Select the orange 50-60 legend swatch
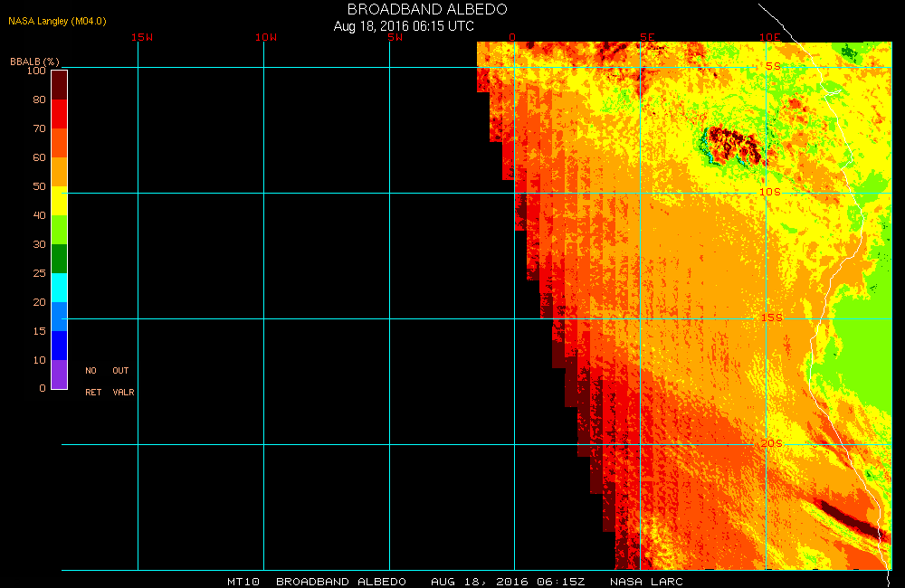The height and width of the screenshot is (588, 905). (x=60, y=171)
